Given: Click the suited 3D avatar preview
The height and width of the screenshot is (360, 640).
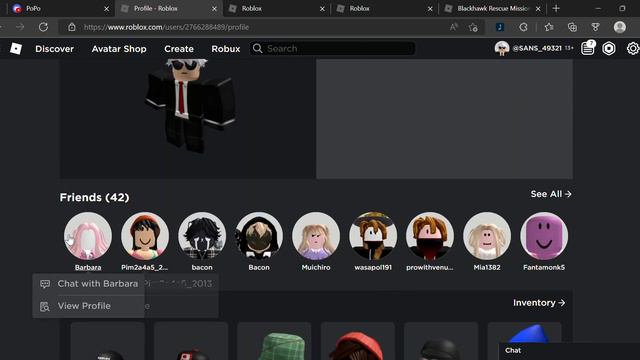Looking at the screenshot, I should click(189, 106).
